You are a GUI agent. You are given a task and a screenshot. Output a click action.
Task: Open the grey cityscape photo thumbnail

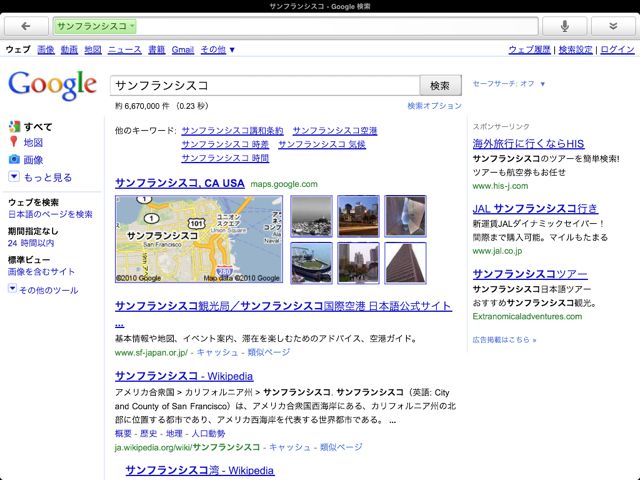tap(311, 216)
